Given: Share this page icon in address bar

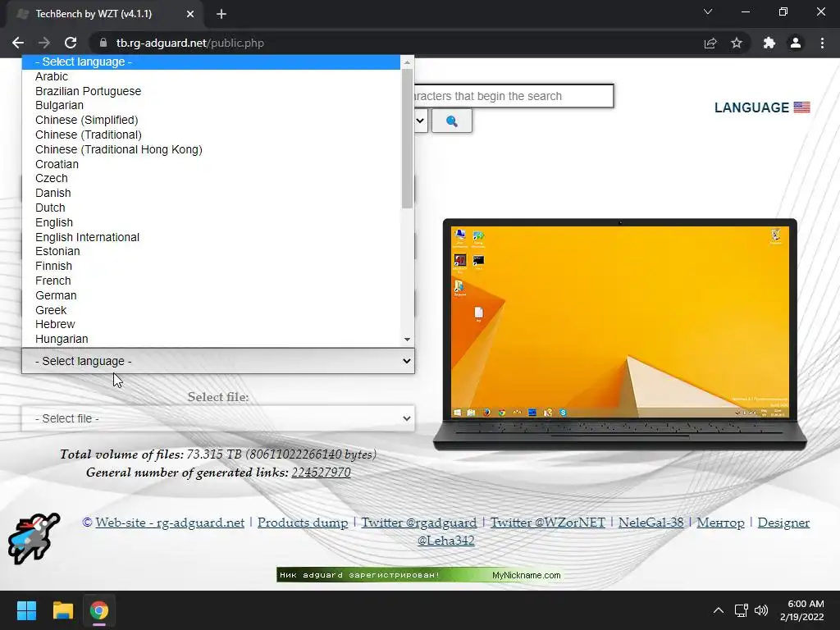Looking at the screenshot, I should tap(710, 43).
